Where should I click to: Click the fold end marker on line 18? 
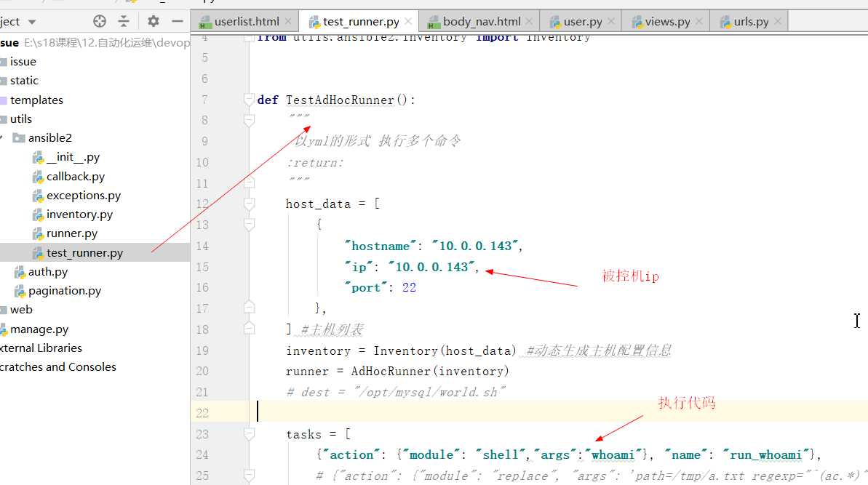coord(249,329)
